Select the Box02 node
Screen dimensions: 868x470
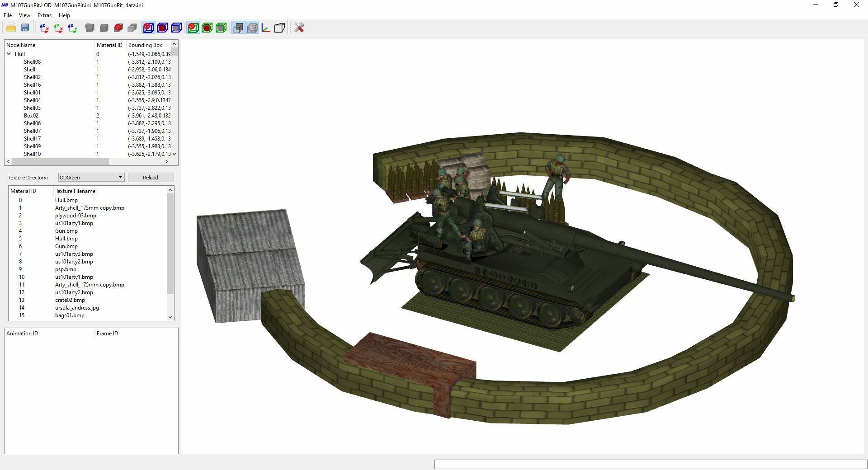(31, 116)
